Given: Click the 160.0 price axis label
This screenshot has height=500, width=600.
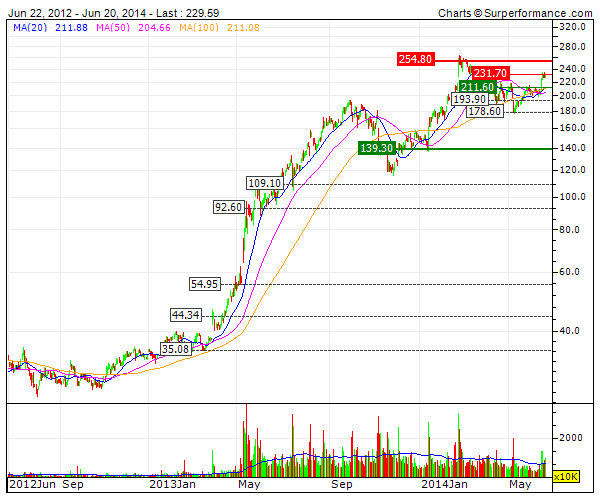Looking at the screenshot, I should pos(572,128).
